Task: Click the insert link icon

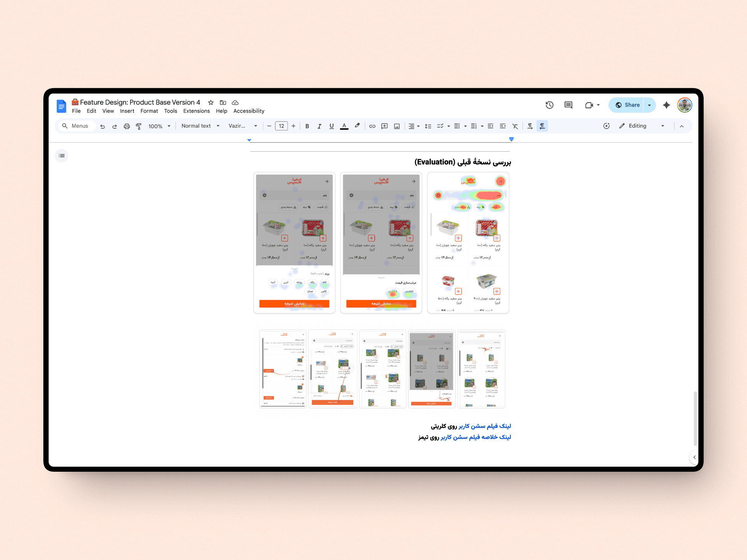Action: [x=372, y=126]
